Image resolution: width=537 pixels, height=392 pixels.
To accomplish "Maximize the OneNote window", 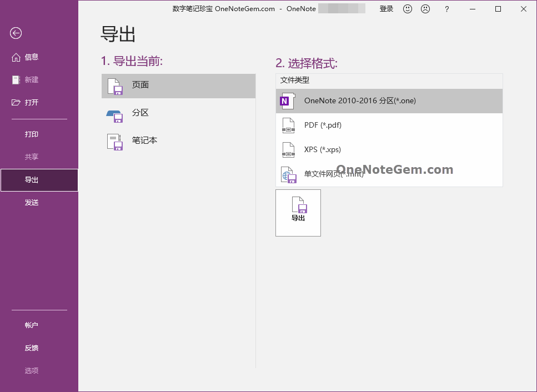I will coord(498,9).
